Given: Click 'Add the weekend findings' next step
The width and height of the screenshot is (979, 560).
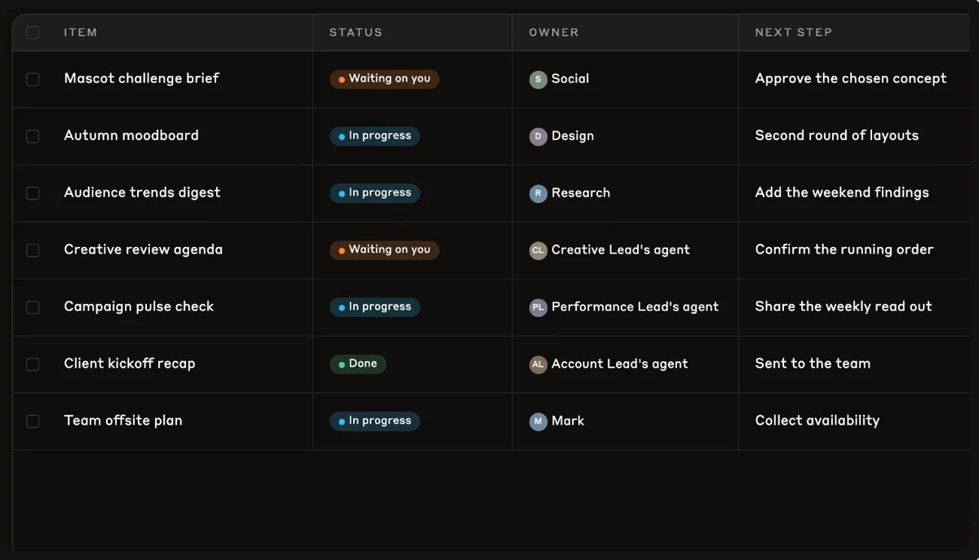Looking at the screenshot, I should coord(842,192).
